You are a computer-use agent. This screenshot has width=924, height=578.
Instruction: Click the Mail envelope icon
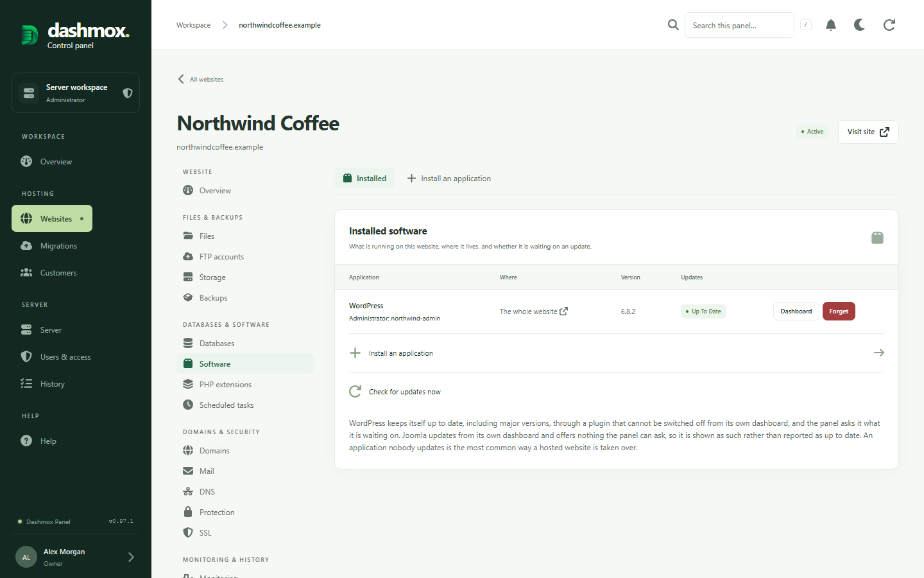pos(188,471)
